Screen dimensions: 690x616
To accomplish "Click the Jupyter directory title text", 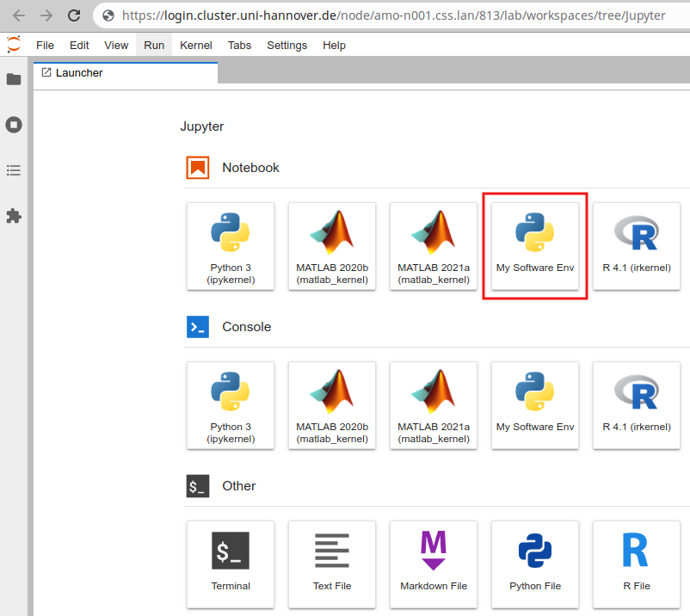I will pyautogui.click(x=202, y=126).
